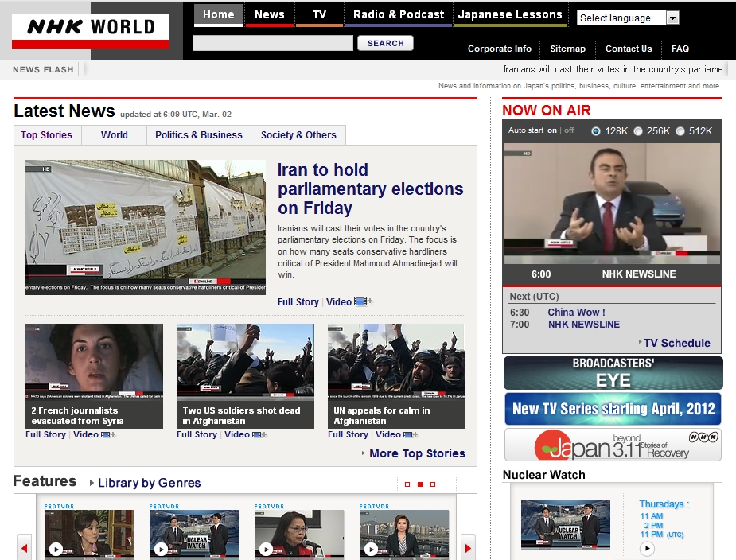Select the 128K stream quality option

tap(596, 131)
